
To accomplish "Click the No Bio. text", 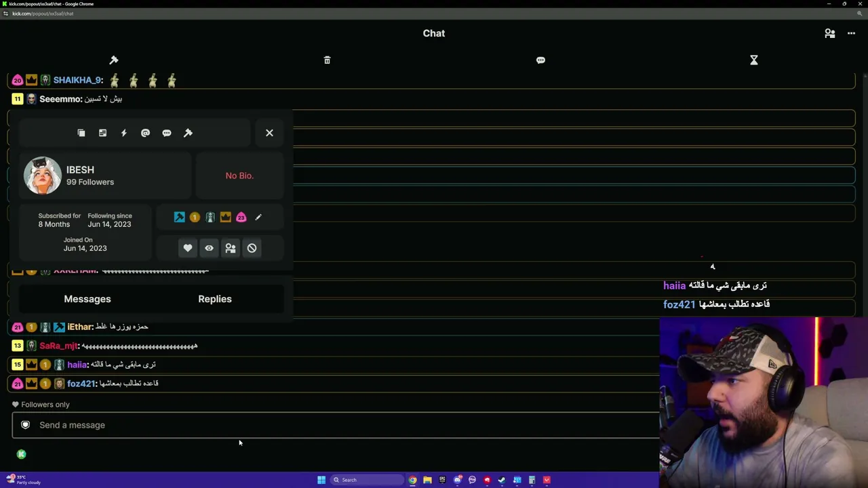I will point(239,176).
